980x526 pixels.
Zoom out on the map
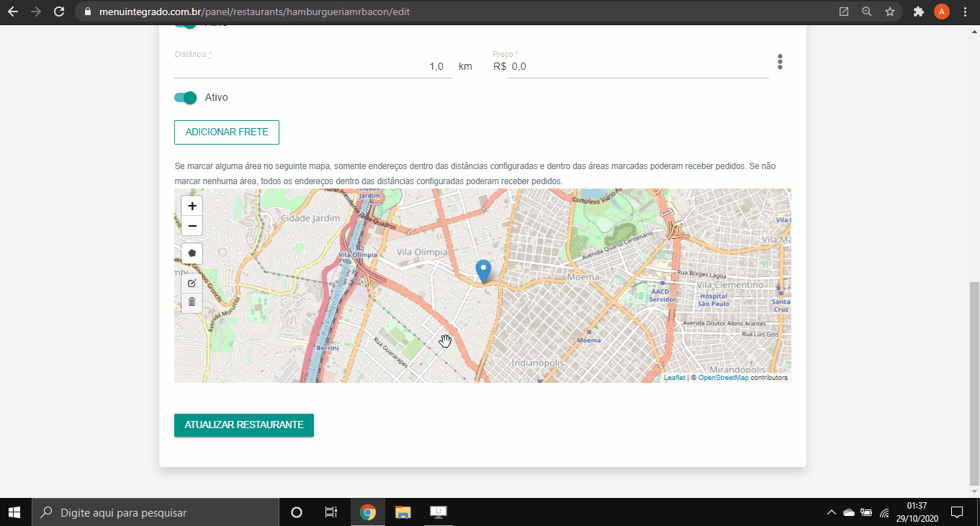click(x=192, y=226)
